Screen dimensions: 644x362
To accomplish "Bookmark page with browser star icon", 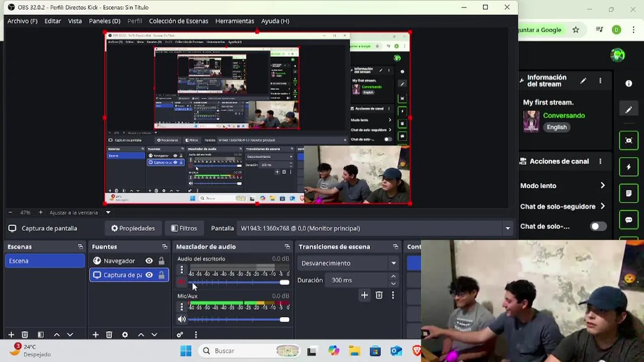I will click(576, 30).
